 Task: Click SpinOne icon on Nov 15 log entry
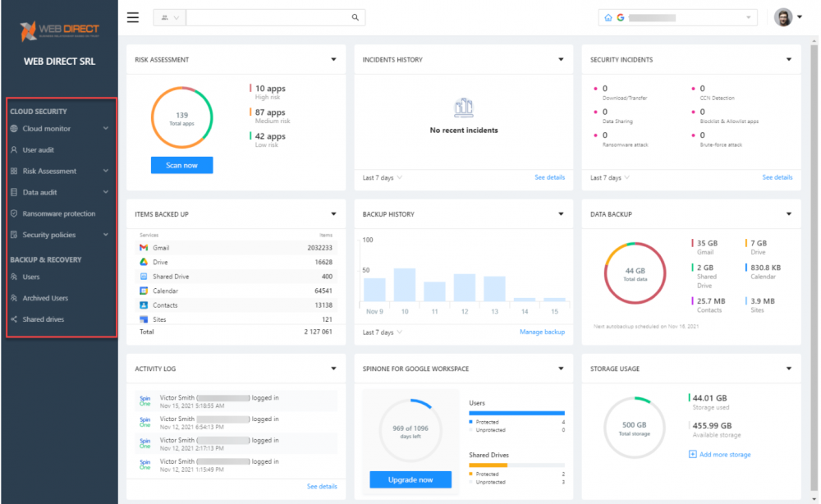145,401
